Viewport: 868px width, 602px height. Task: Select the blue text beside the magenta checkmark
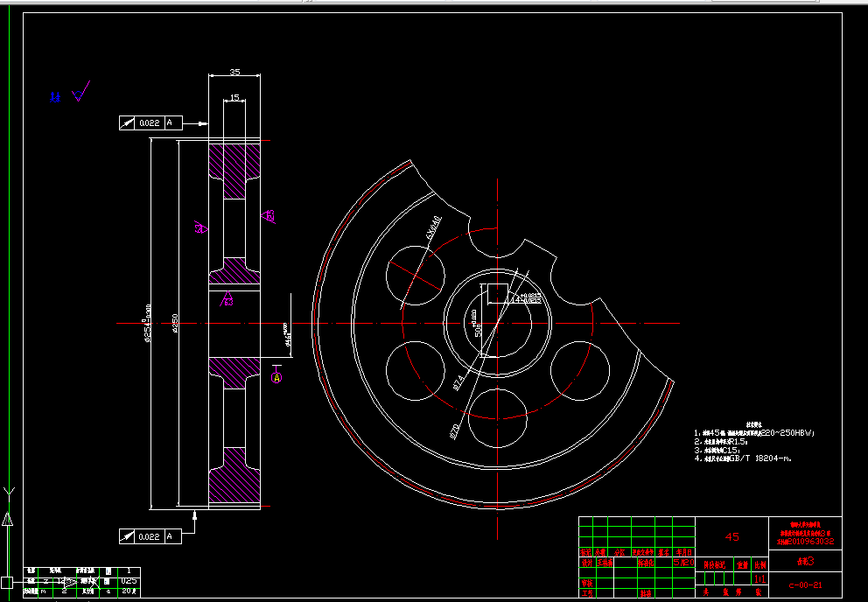pos(55,97)
